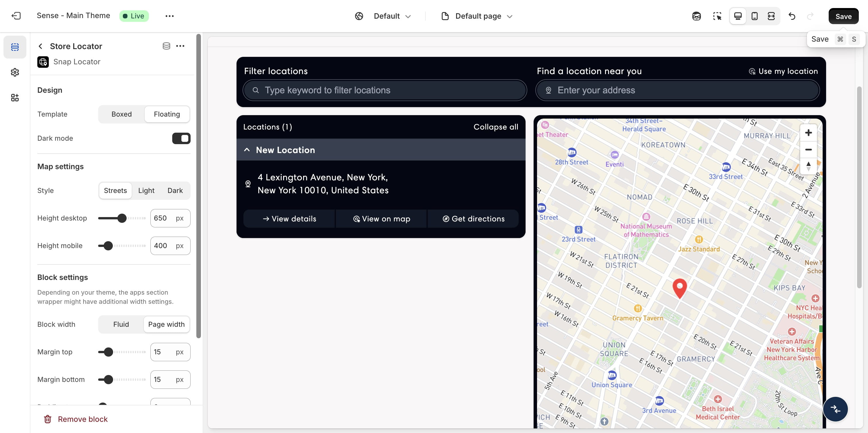
Task: Click the add block icon in the sidebar
Action: (15, 97)
